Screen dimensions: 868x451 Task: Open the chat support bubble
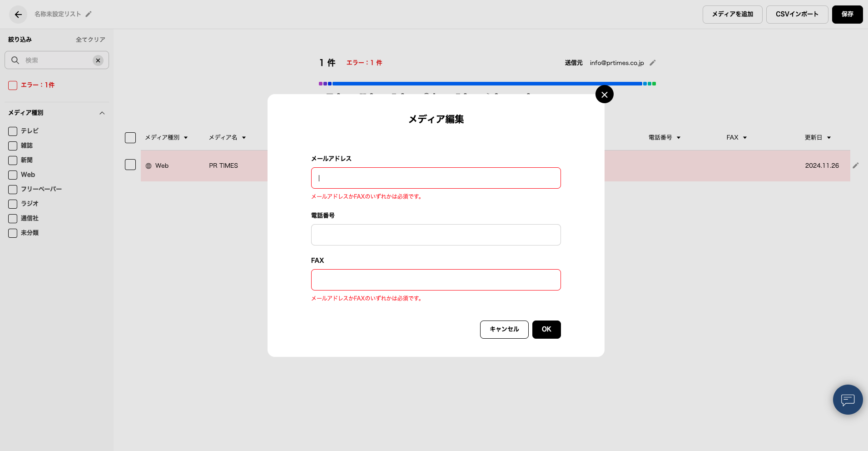point(848,400)
